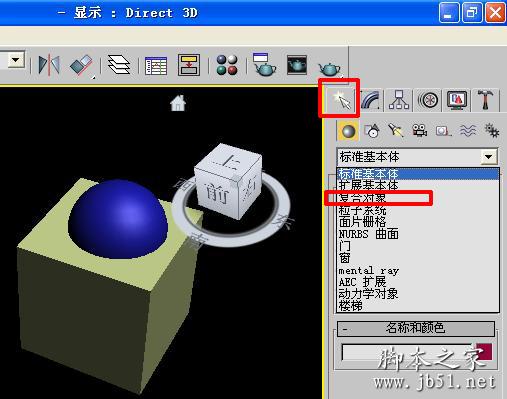Open Render Setup teapot icon
Screen dimensions: 507x399
(x=264, y=64)
